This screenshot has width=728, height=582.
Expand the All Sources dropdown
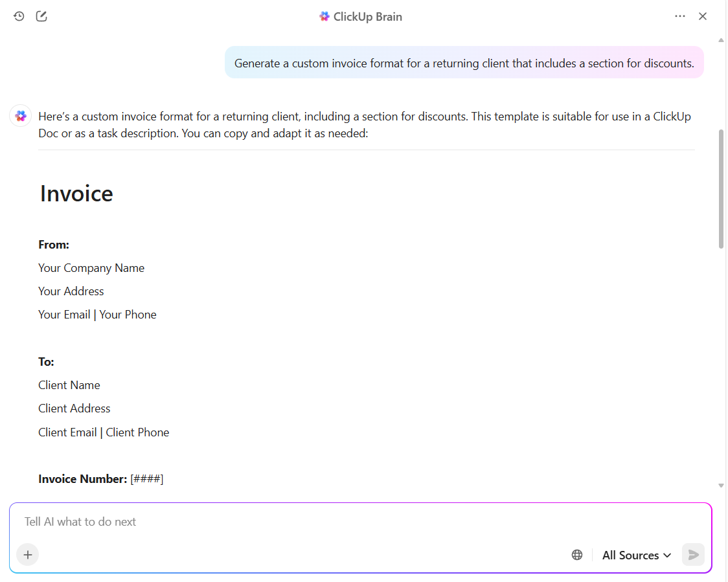click(636, 555)
